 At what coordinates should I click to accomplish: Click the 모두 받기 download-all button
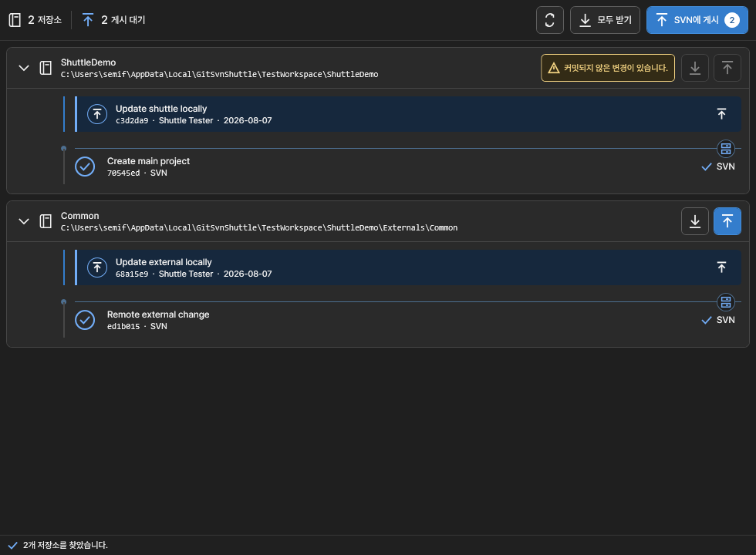point(605,20)
